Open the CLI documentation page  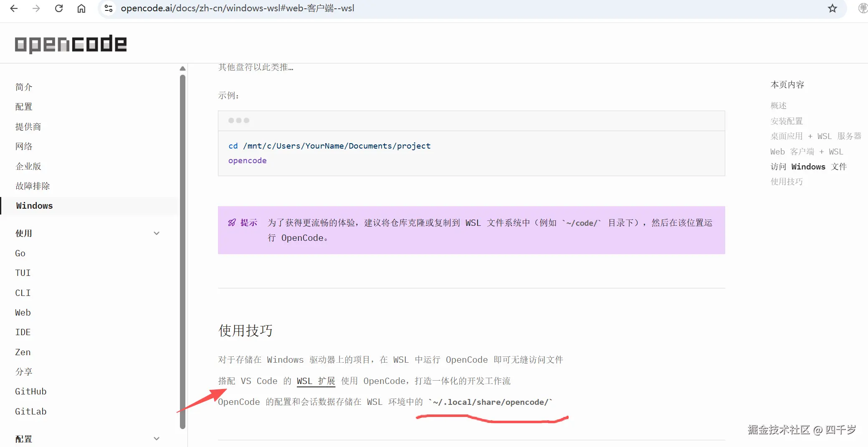point(23,293)
